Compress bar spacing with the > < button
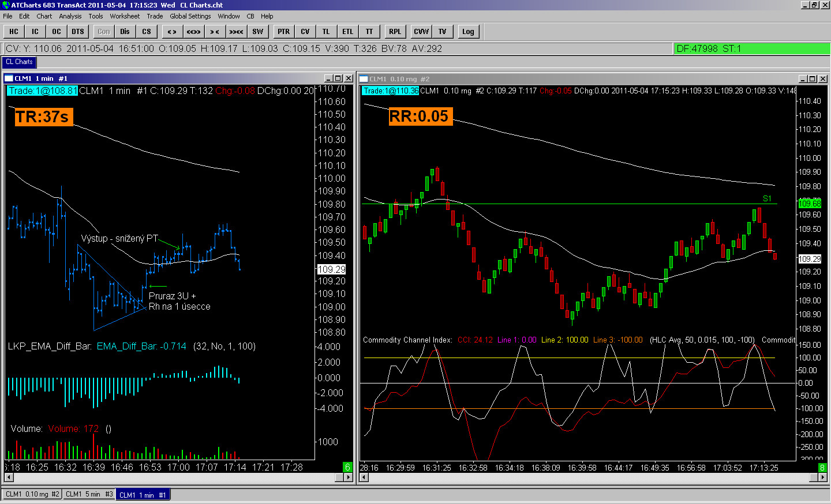Viewport: 831px width, 504px height. [x=215, y=32]
